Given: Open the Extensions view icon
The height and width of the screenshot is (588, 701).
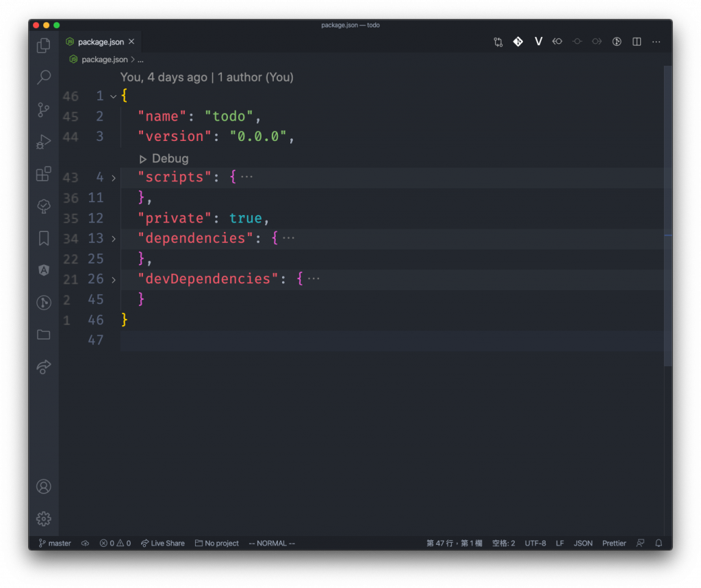Looking at the screenshot, I should [43, 174].
